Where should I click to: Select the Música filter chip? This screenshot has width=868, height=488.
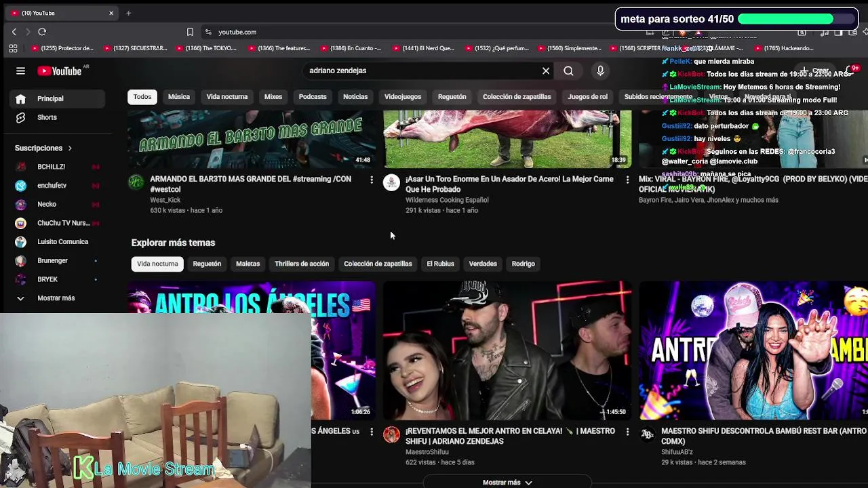coord(179,97)
